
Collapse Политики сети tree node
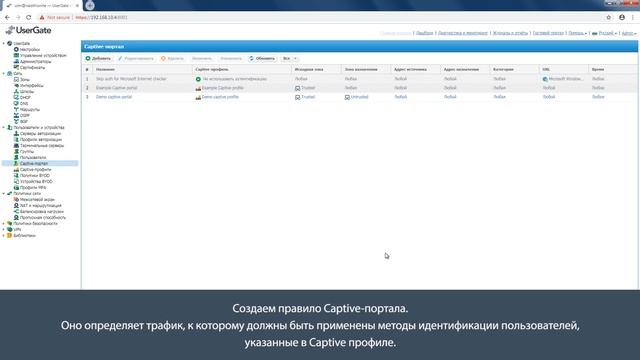(x=4, y=193)
